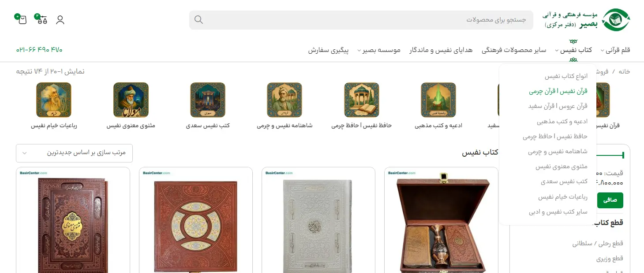Select the رباعیات خیام نفیس category icon
Screen dimensions: 644x273
tap(54, 100)
